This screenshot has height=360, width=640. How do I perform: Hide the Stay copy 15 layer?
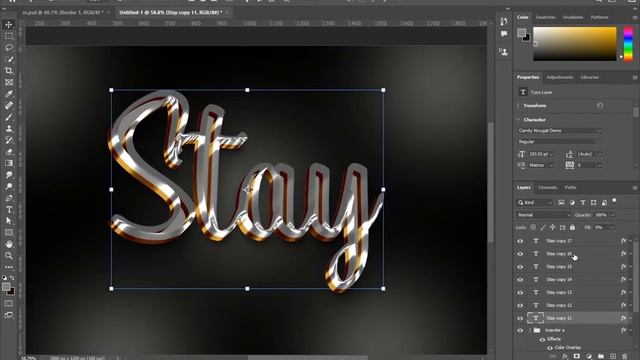coord(520,267)
